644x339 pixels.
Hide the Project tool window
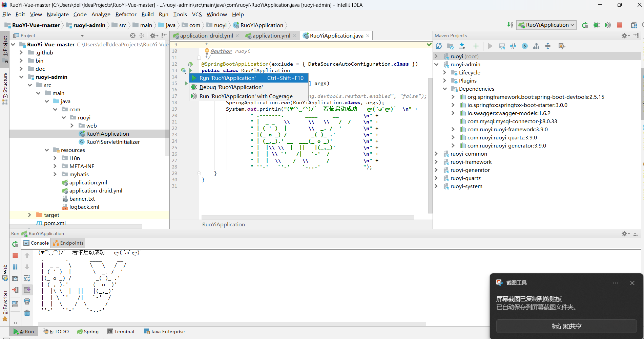(x=164, y=36)
